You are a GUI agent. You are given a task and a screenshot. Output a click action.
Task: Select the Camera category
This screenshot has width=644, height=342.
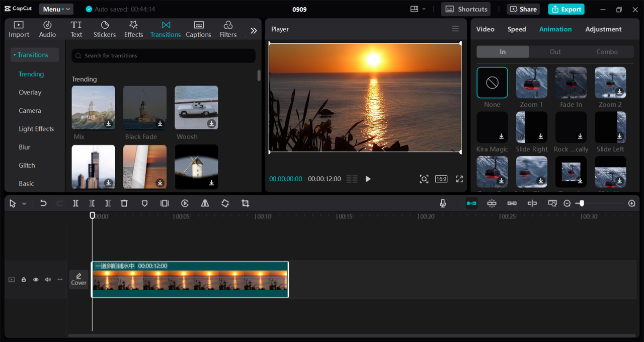(30, 110)
